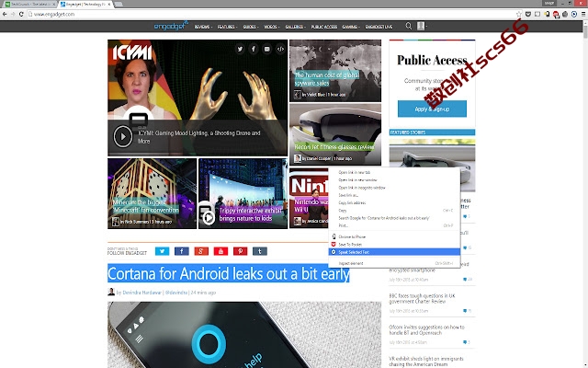Viewport: 588px width, 368px height.
Task: Share the ICYMI video on Twitter
Action: (240, 49)
